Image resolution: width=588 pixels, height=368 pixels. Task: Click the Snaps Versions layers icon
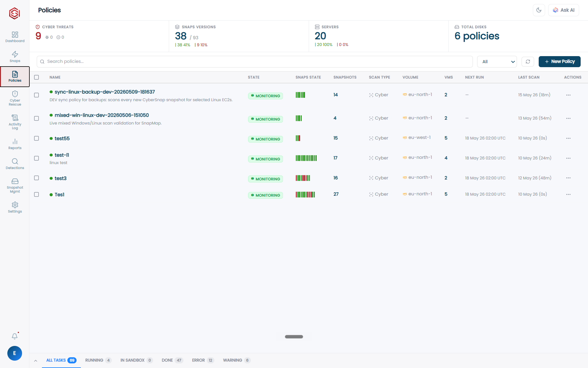pos(177,27)
